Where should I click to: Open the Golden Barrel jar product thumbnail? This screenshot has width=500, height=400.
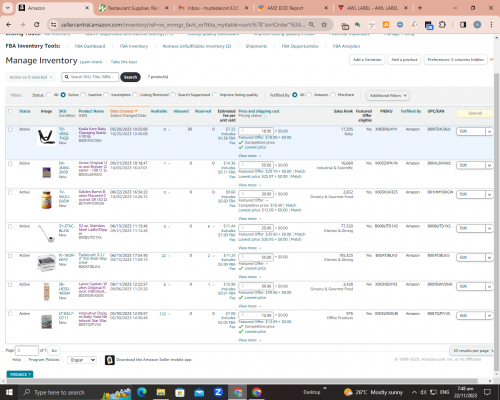point(47,199)
